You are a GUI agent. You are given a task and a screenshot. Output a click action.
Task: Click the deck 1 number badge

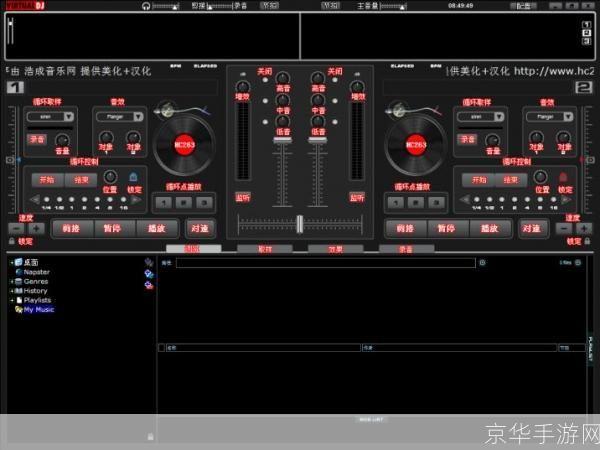pos(15,88)
